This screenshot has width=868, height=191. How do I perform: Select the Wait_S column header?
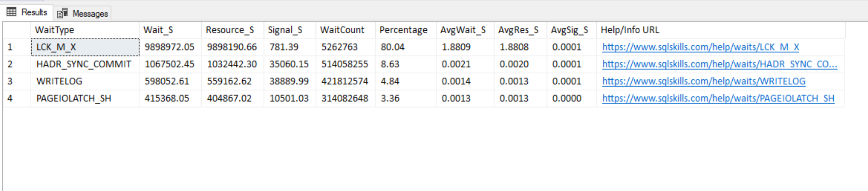coord(171,30)
